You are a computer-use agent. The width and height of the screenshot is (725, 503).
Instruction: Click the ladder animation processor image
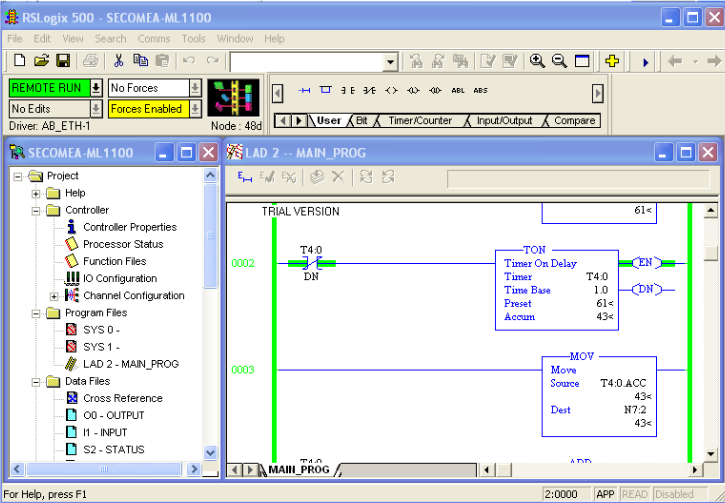pos(233,98)
